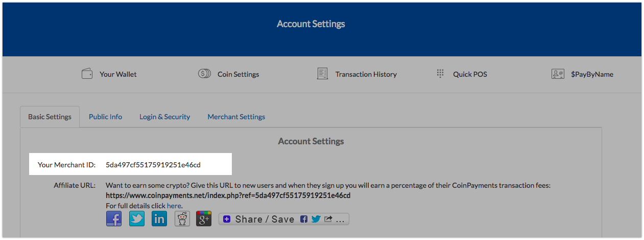
Task: Click the 'Affiliate URL:' label
Action: click(75, 185)
